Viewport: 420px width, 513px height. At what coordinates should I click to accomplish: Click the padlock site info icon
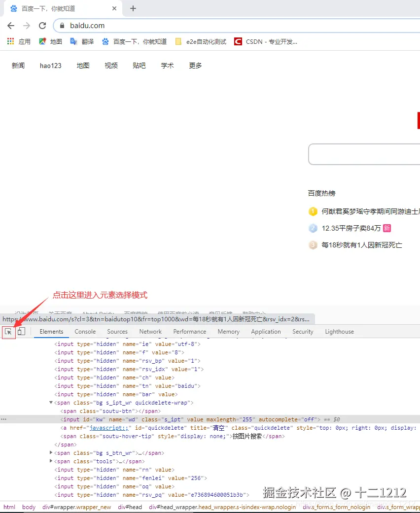click(x=62, y=26)
